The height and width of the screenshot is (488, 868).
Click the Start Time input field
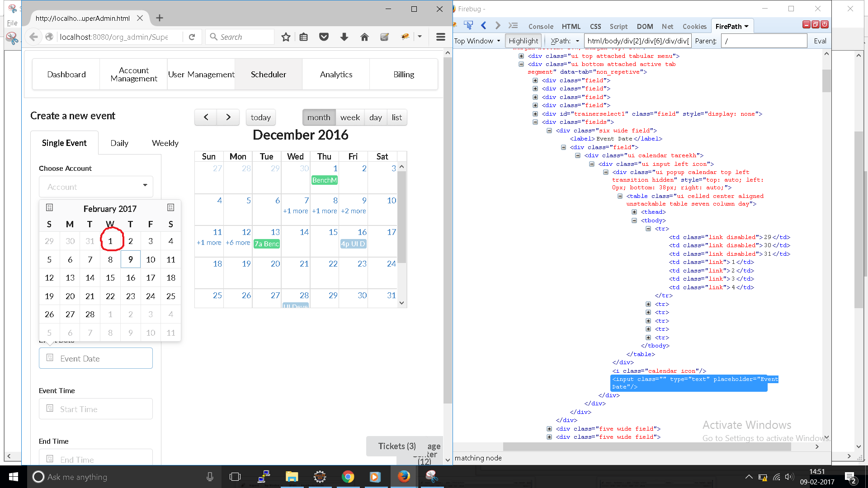point(95,408)
